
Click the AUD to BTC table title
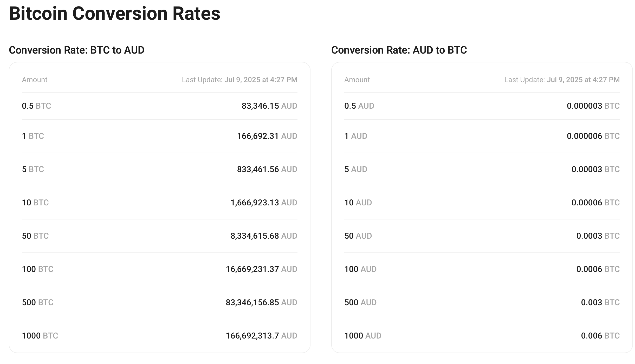click(x=399, y=50)
